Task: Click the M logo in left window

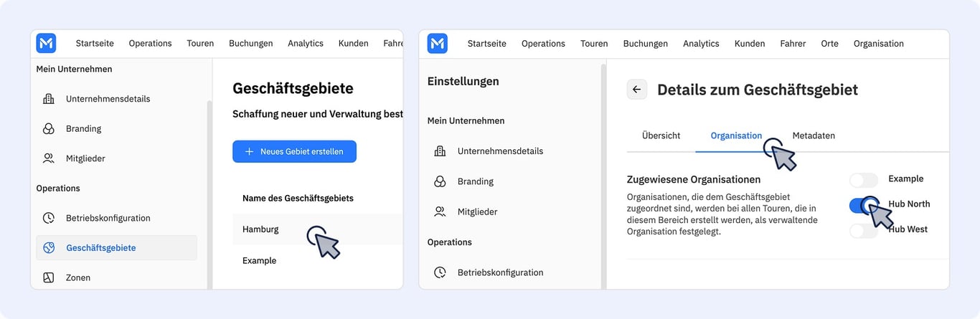Action: (46, 43)
